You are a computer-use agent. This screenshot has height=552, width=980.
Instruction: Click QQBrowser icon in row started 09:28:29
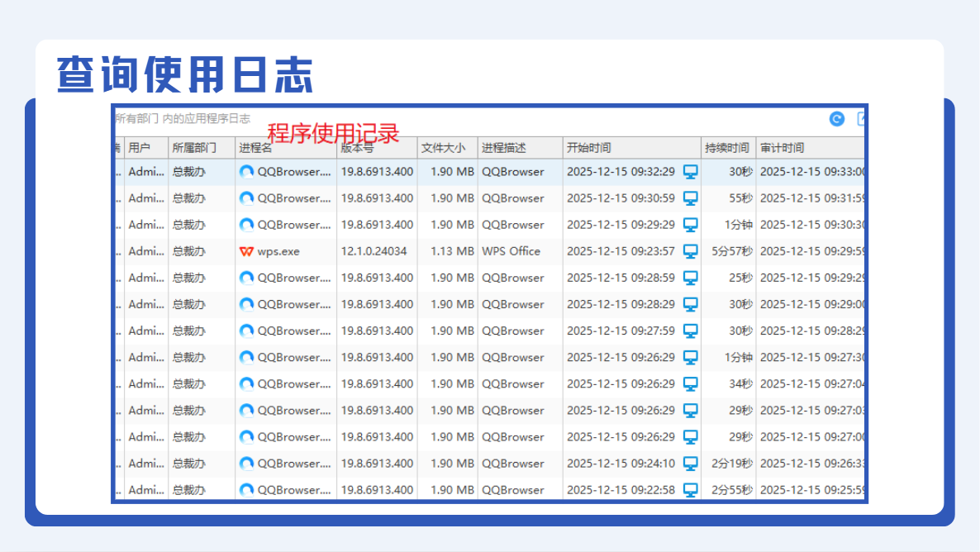(246, 304)
